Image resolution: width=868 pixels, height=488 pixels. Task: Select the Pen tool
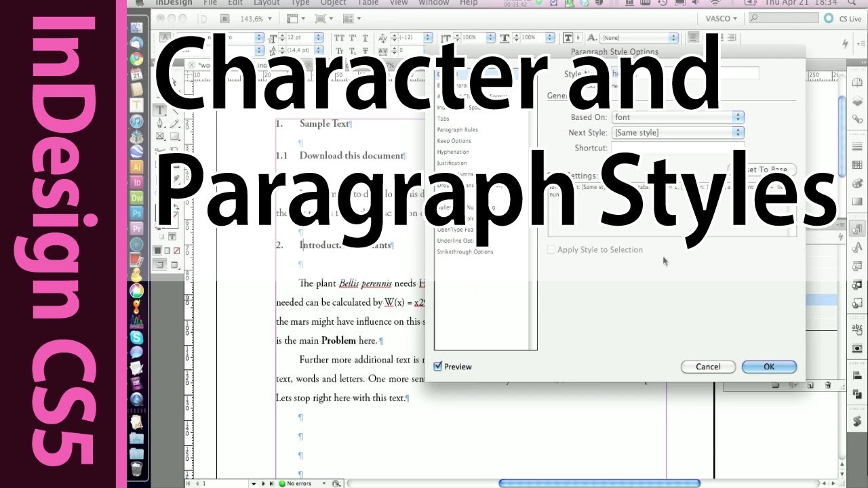point(159,123)
